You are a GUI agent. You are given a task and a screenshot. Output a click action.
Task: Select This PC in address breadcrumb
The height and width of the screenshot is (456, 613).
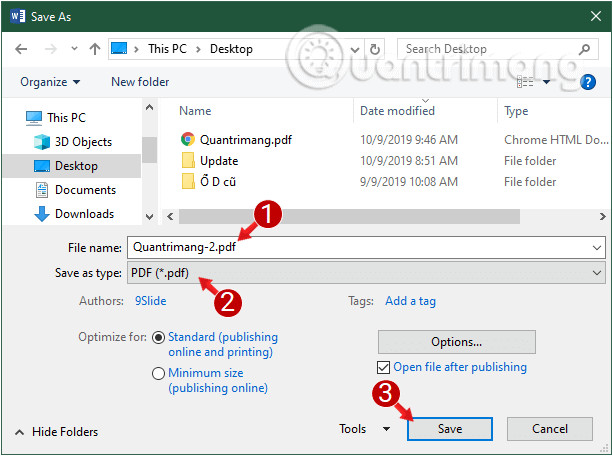coord(167,49)
